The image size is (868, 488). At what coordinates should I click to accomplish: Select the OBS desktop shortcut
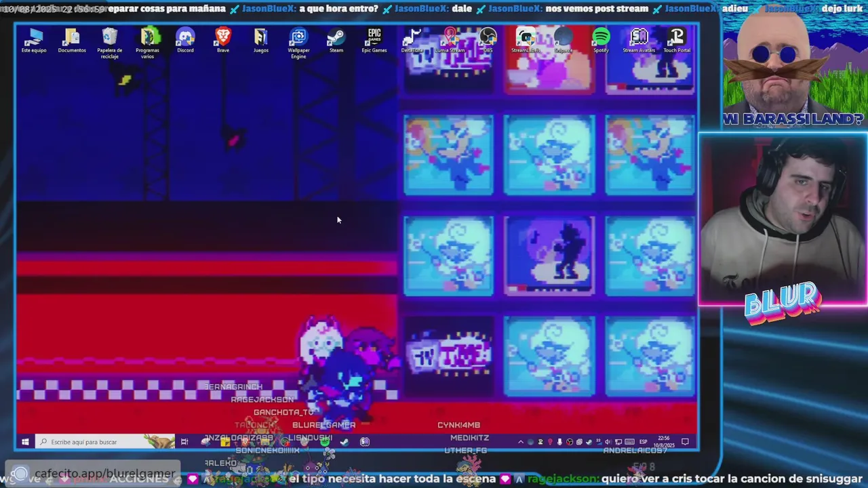point(488,41)
